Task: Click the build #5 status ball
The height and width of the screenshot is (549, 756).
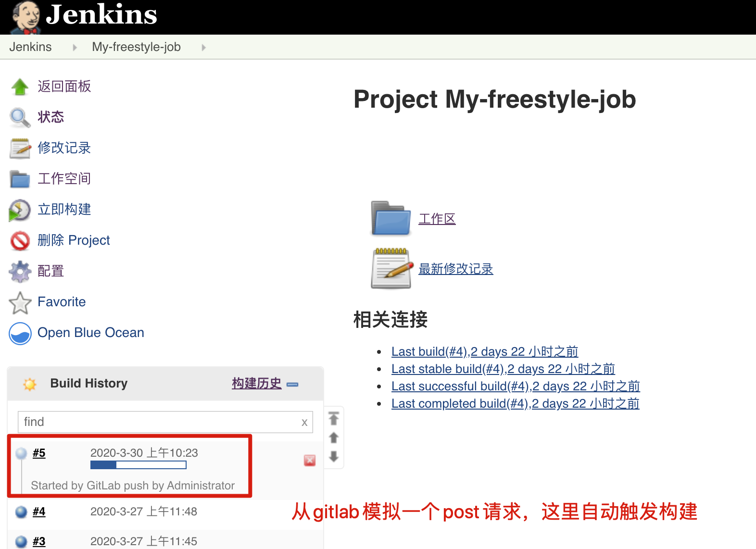Action: (x=21, y=453)
